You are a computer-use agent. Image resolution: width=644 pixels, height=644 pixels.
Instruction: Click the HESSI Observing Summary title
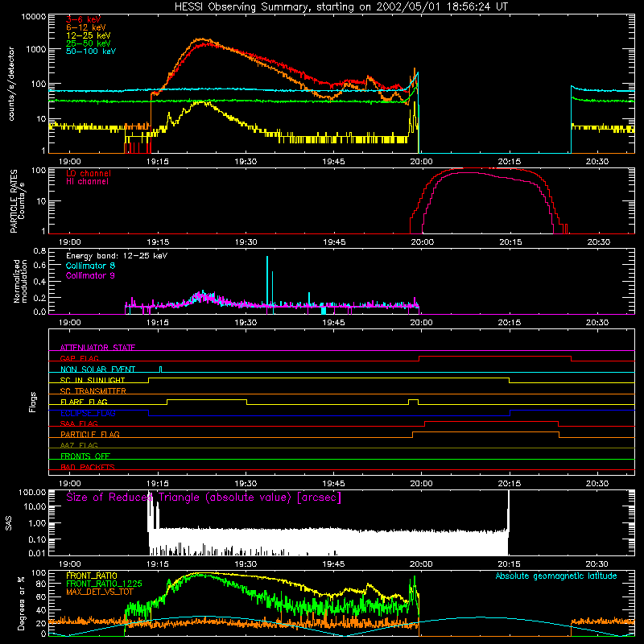tap(341, 7)
